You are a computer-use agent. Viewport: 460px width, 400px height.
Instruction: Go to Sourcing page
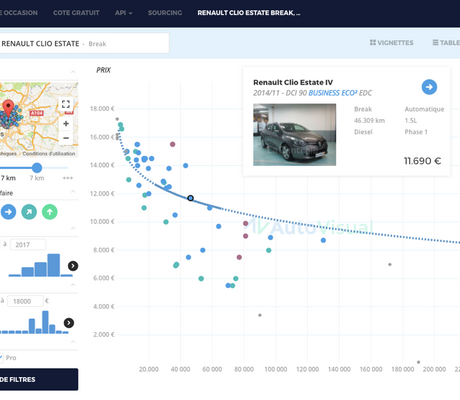[x=165, y=13]
